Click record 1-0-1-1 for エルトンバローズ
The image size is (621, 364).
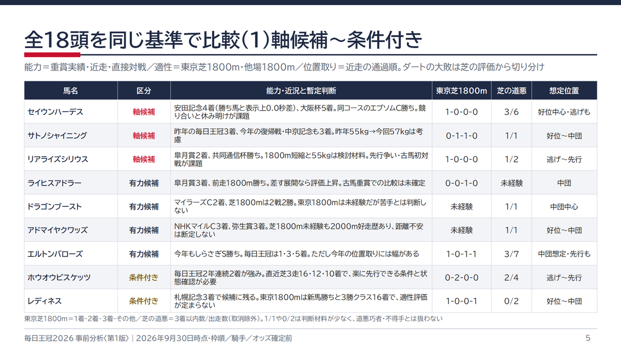click(462, 254)
